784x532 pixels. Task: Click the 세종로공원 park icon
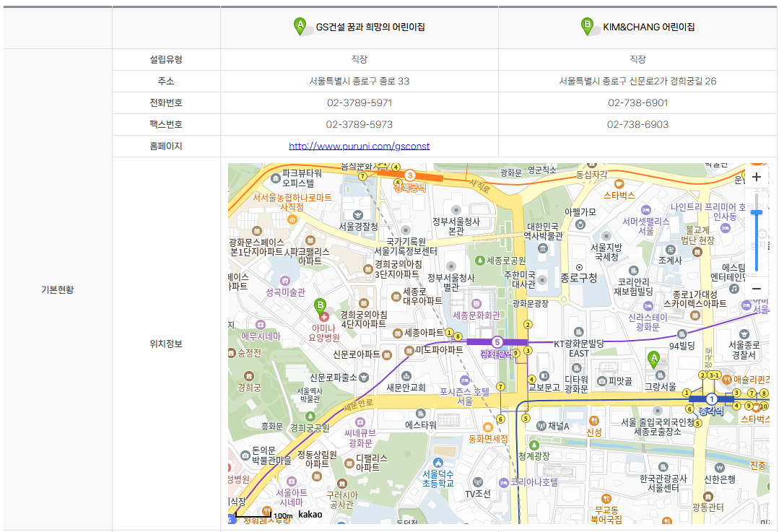pos(480,261)
